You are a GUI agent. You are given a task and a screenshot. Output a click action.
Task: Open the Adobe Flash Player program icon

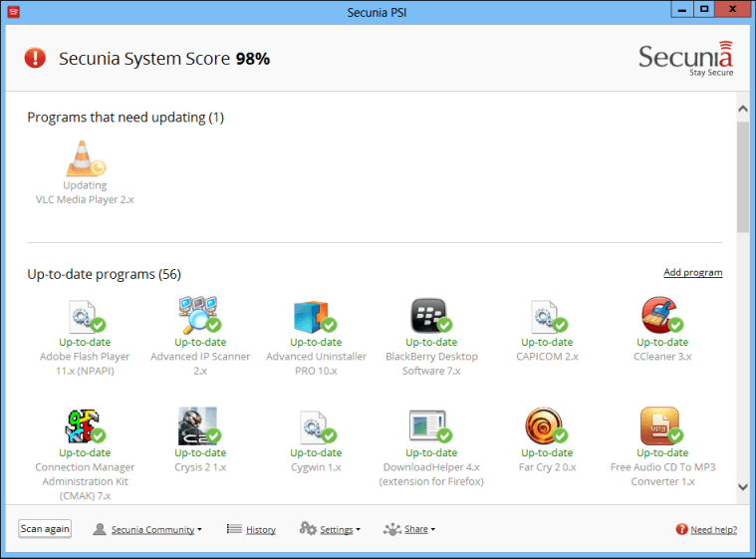[86, 317]
